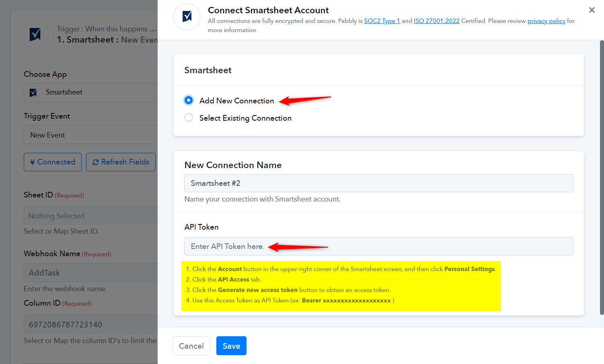This screenshot has height=364, width=604.
Task: Open the ISO 27001:2022 link
Action: click(436, 21)
